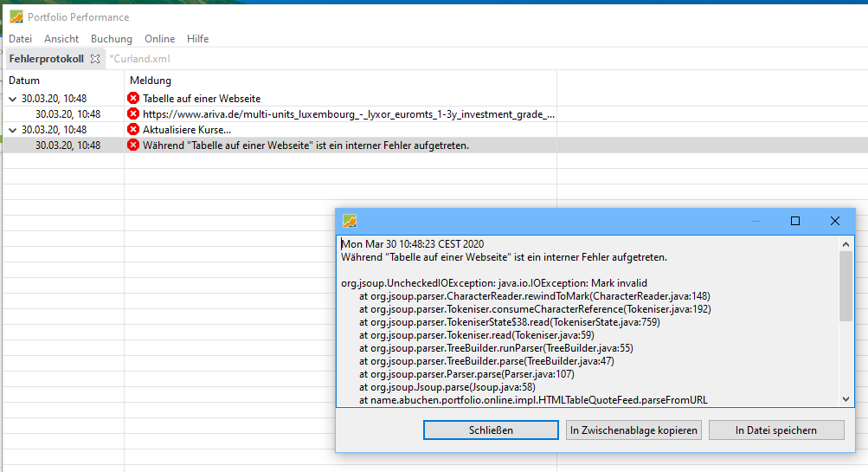Image resolution: width=868 pixels, height=472 pixels.
Task: Click error icon beside the ariva.de URL entry
Action: click(133, 114)
